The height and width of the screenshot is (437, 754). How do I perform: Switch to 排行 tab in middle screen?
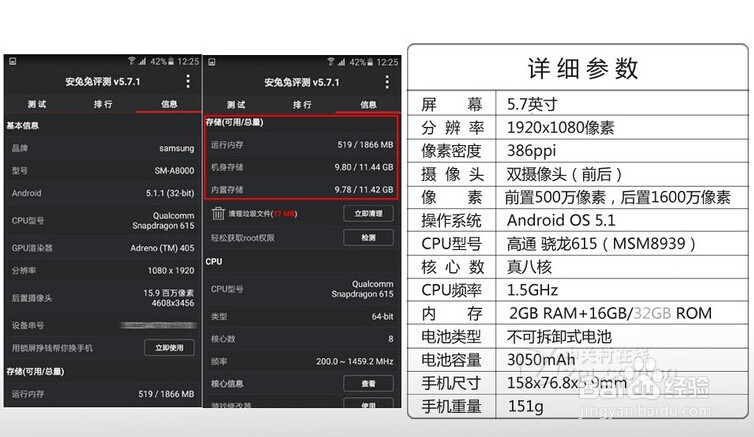click(x=302, y=105)
